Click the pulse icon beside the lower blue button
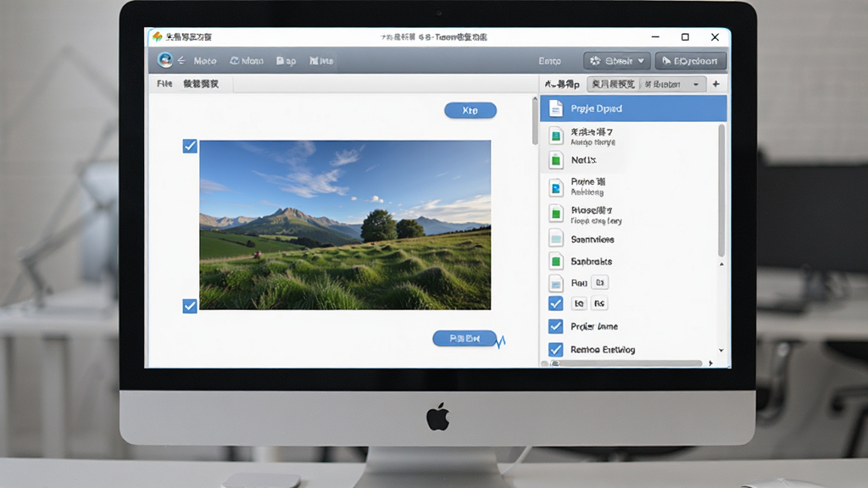Viewport: 868px width, 488px height. click(501, 341)
